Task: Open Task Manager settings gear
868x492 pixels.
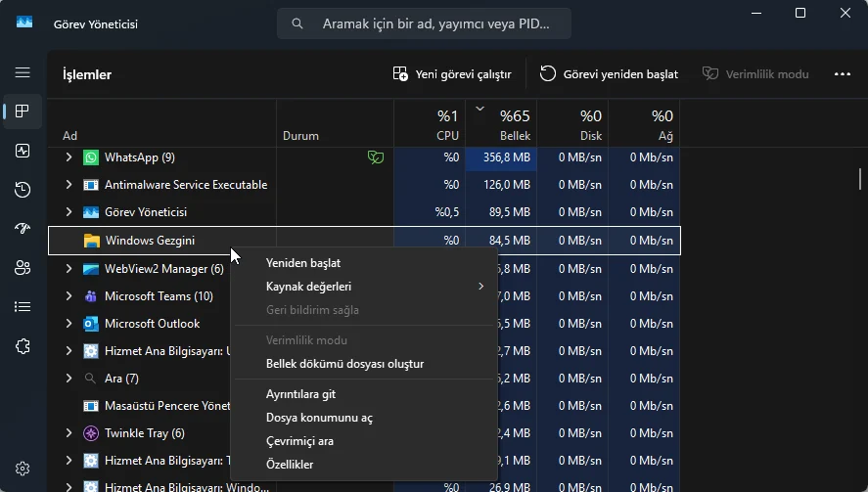Action: click(x=23, y=469)
